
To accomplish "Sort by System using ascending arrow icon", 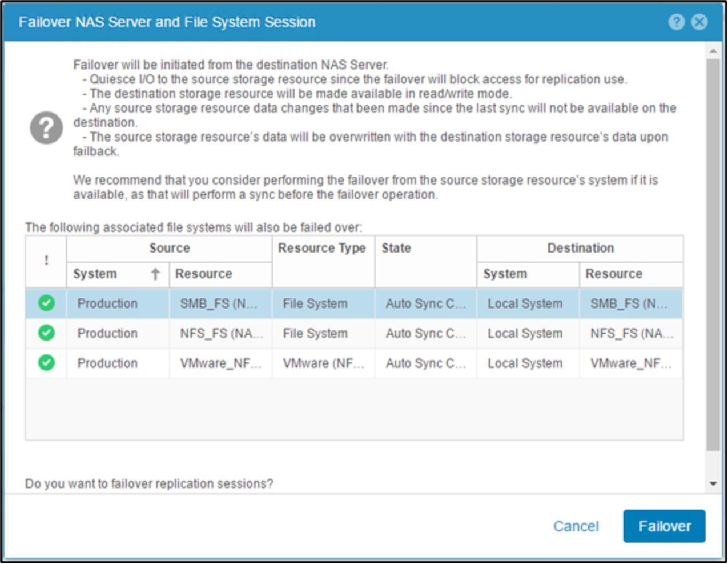I will [155, 274].
